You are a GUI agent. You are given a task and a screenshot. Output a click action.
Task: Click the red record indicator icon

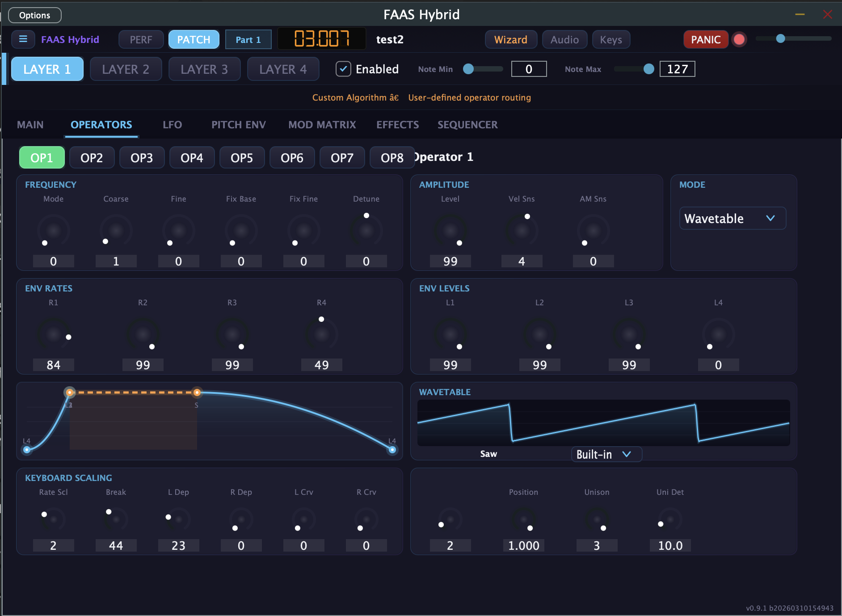tap(740, 39)
